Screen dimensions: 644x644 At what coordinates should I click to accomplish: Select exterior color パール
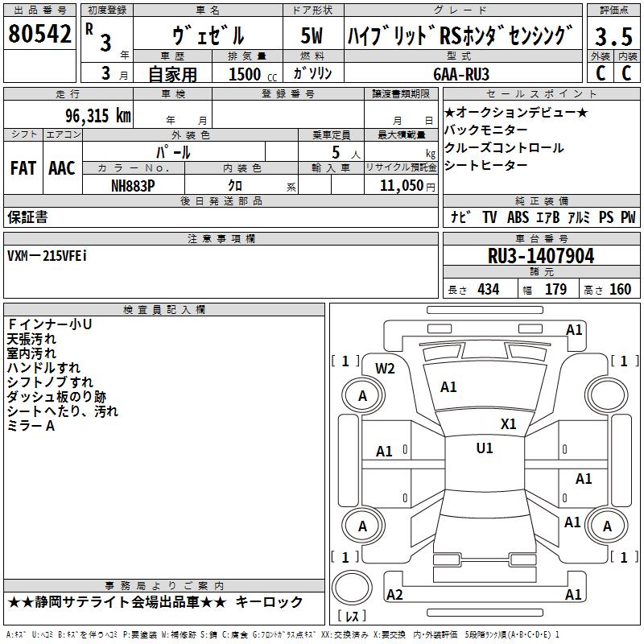173,152
